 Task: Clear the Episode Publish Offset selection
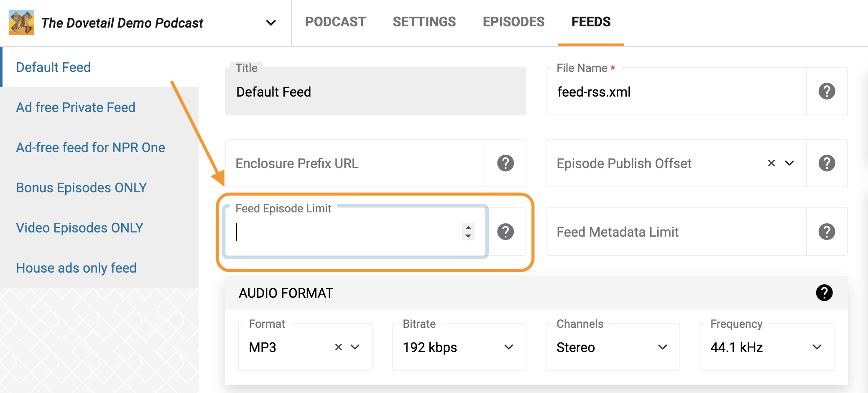[771, 163]
